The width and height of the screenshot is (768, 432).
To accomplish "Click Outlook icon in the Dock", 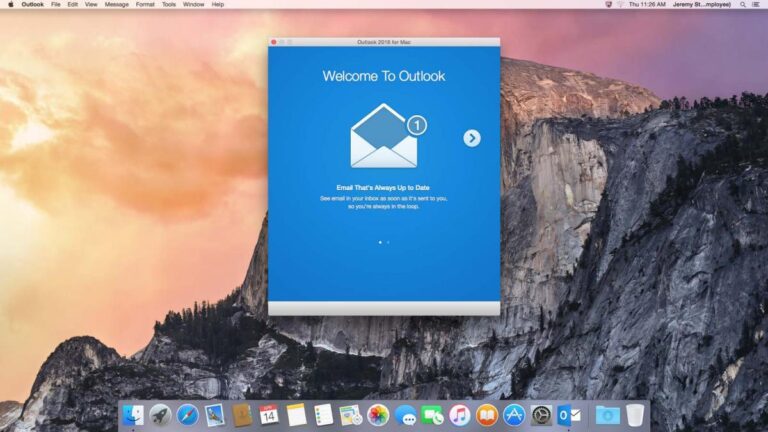I will tap(569, 415).
